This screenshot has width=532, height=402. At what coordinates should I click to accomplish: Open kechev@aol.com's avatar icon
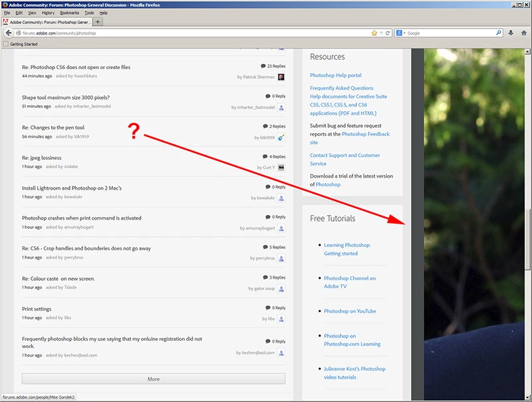coord(281,353)
